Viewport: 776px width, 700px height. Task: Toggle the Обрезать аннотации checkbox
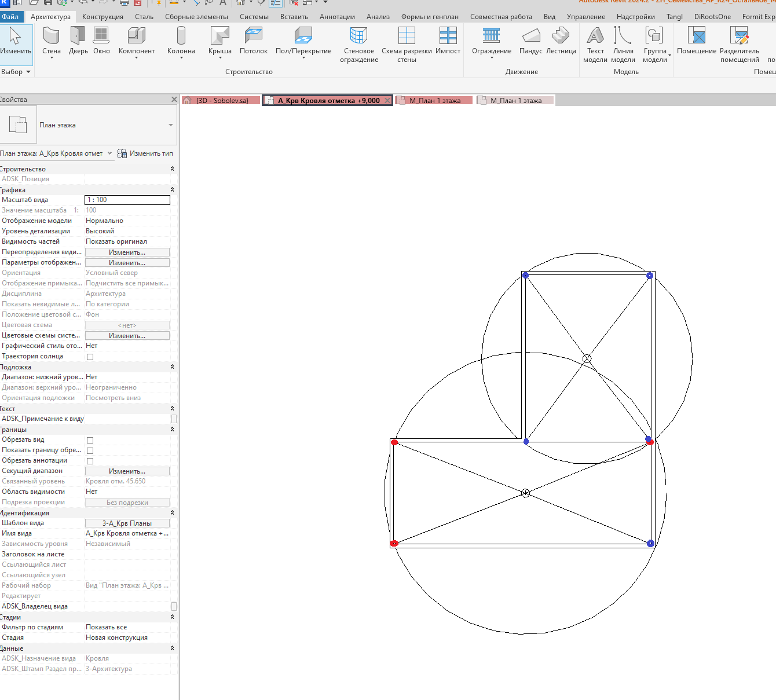[x=90, y=461]
